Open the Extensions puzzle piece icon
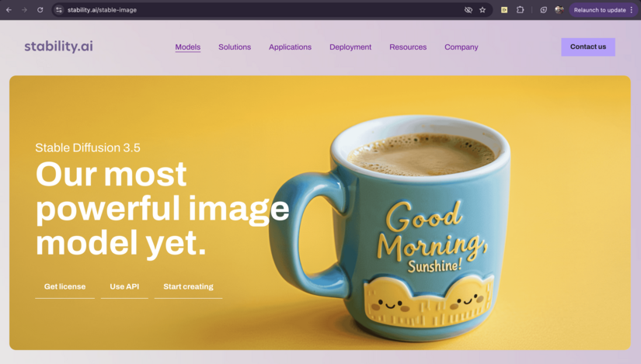 [520, 10]
